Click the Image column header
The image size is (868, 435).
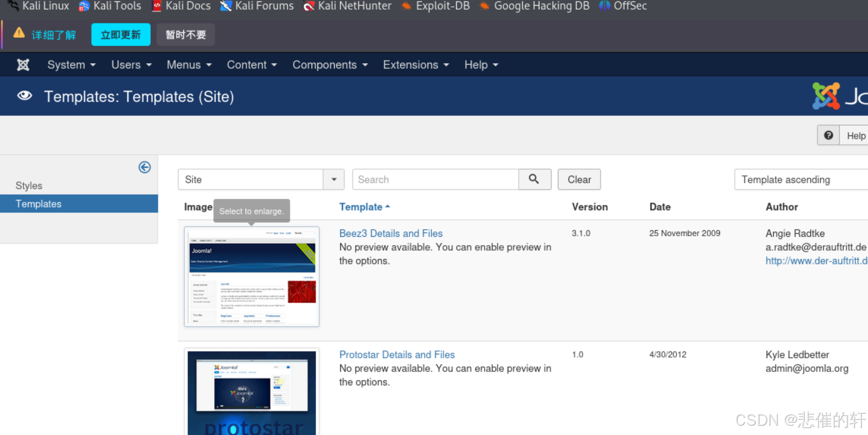pyautogui.click(x=198, y=207)
